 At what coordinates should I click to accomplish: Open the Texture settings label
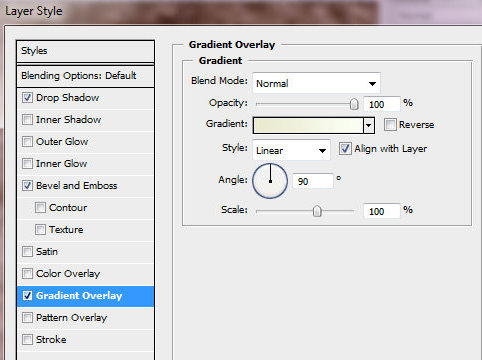(66, 230)
